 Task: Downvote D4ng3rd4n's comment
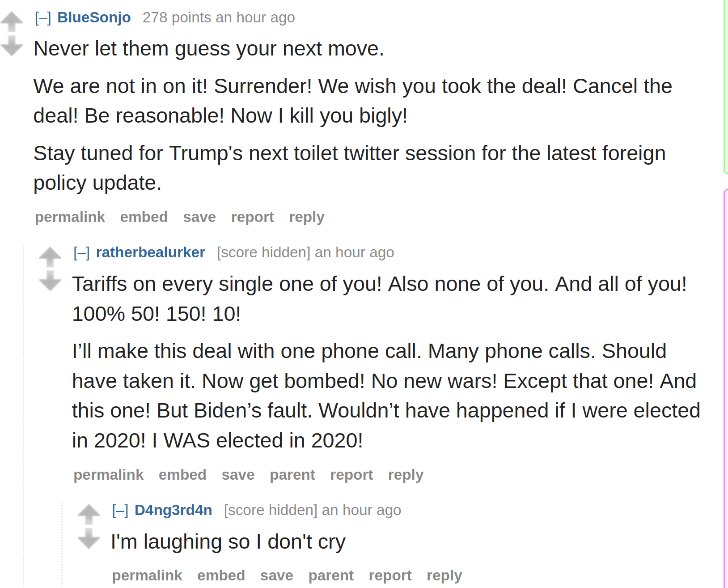89,538
